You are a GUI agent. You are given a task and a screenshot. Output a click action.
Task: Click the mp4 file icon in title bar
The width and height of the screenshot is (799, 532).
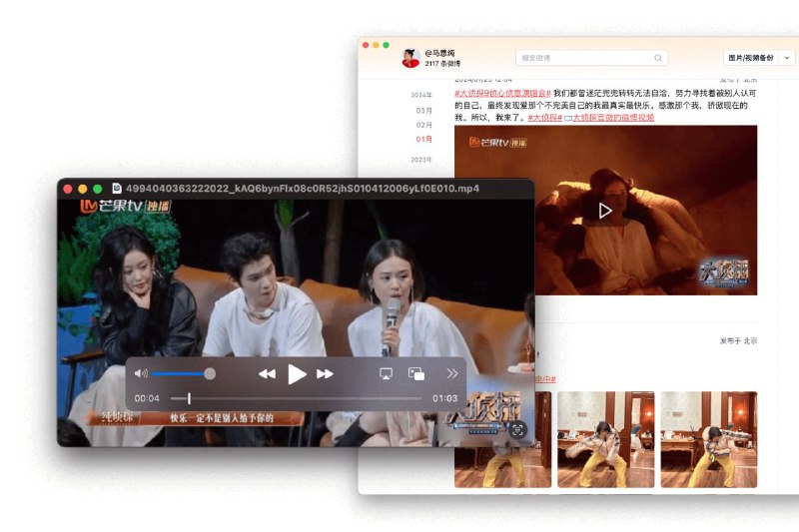click(117, 189)
